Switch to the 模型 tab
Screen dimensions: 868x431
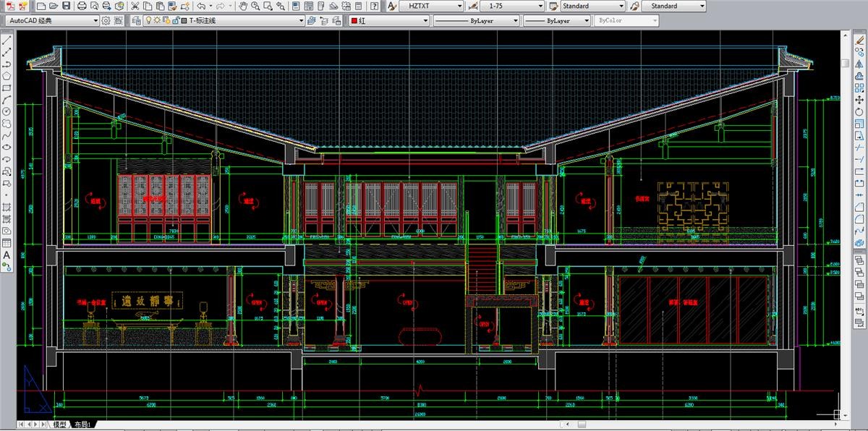pos(60,424)
